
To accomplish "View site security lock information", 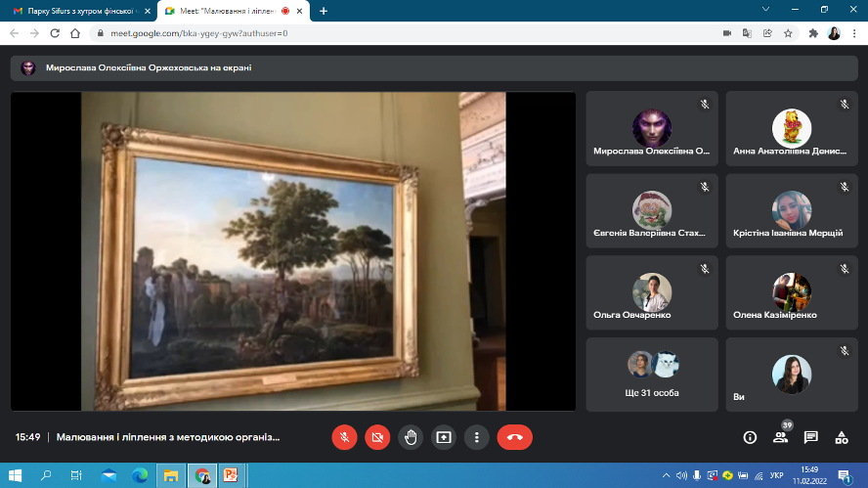I will [x=100, y=33].
